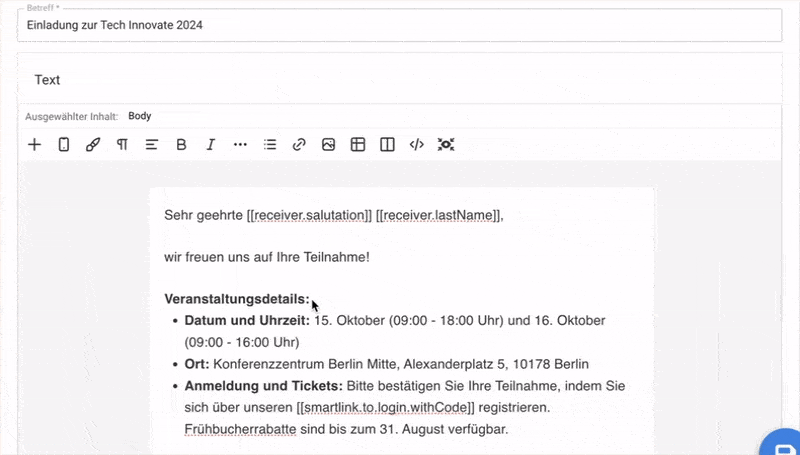Click the columns layout icon
Screen dimensions: 800x455
pos(387,145)
